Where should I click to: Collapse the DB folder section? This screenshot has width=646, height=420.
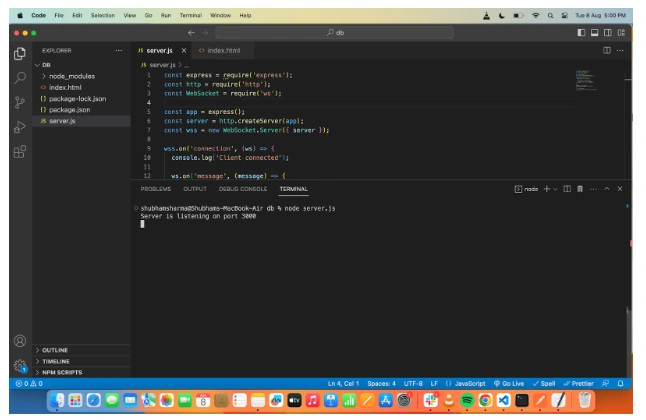pos(81,65)
